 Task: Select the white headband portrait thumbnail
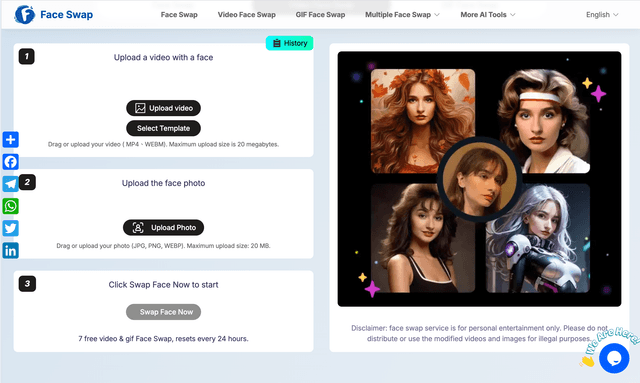coord(543,121)
